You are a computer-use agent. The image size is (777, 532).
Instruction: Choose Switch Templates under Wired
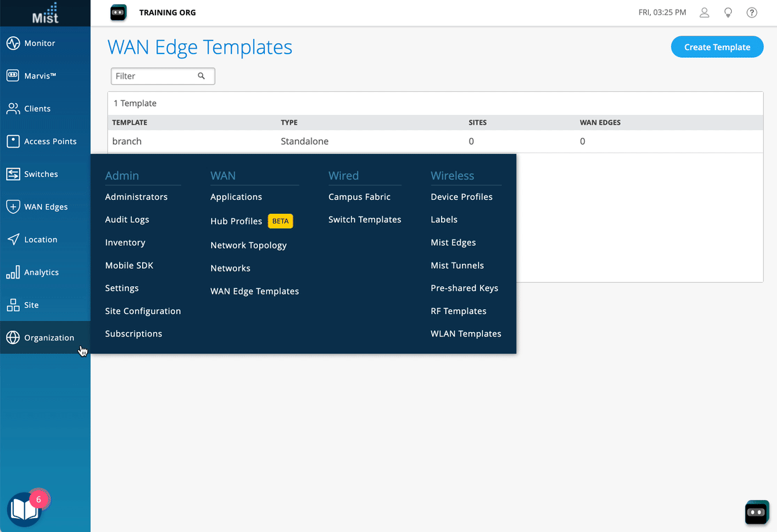click(364, 219)
